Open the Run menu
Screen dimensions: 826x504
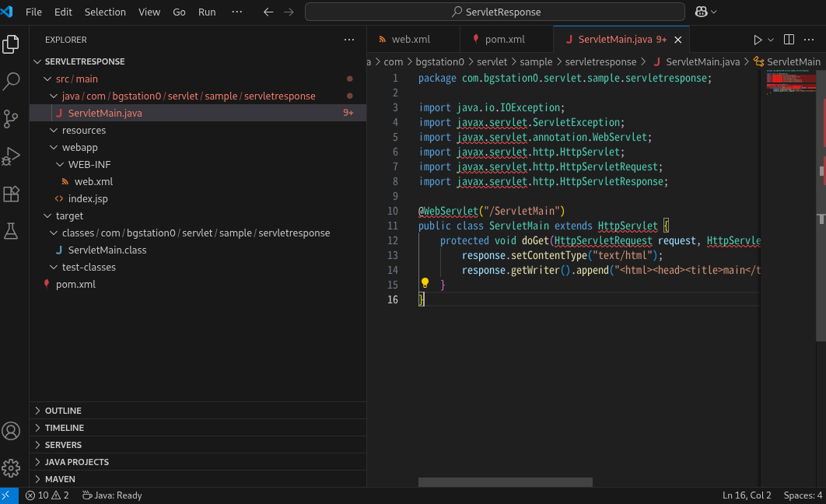(207, 12)
